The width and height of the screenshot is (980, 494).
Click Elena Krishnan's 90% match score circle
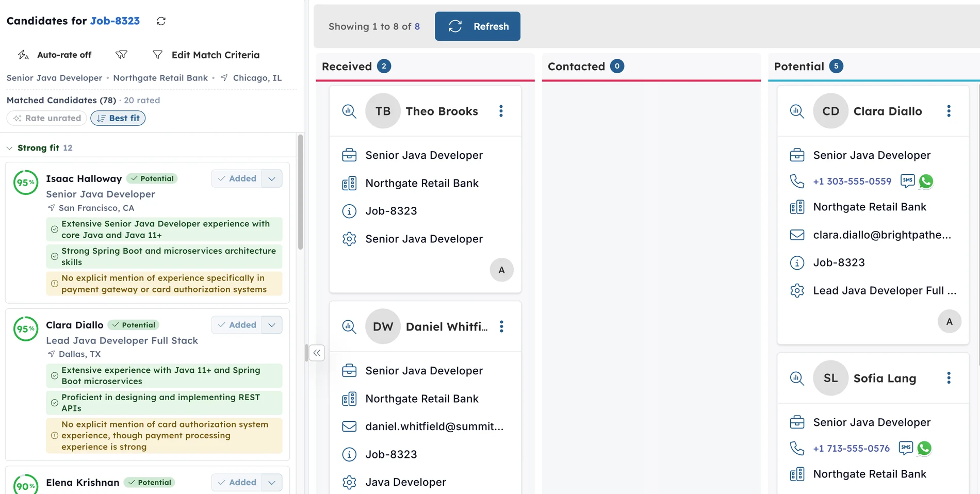[26, 485]
